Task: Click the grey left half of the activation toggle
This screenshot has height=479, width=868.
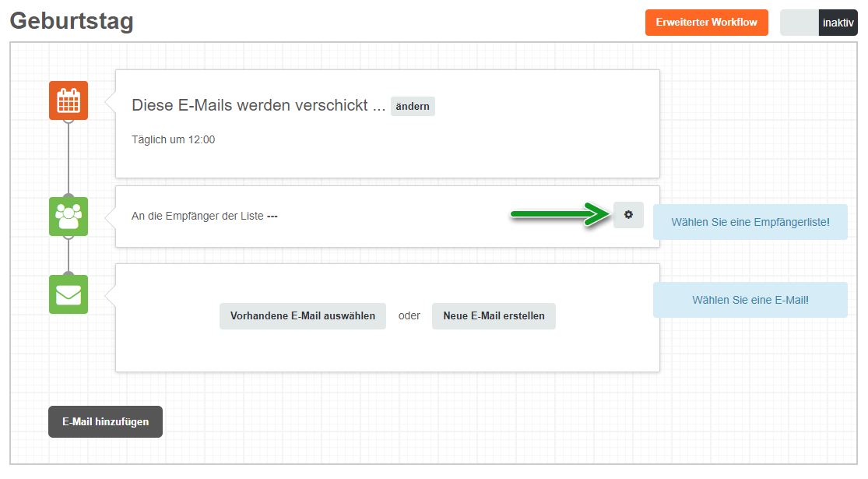Action: click(799, 23)
